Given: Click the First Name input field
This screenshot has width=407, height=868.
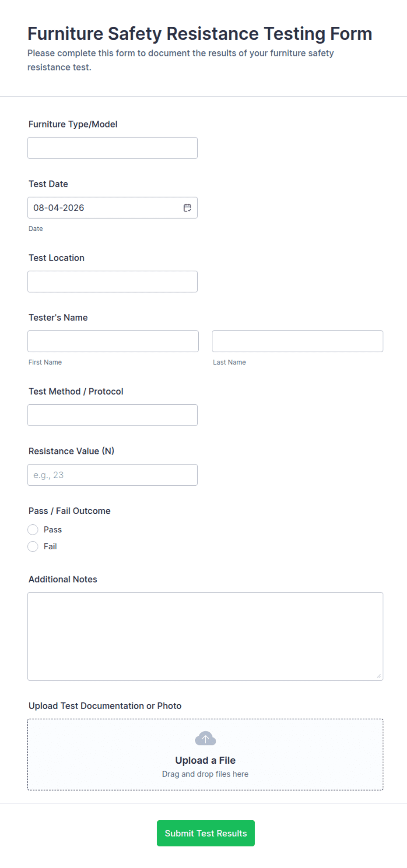Looking at the screenshot, I should point(113,341).
